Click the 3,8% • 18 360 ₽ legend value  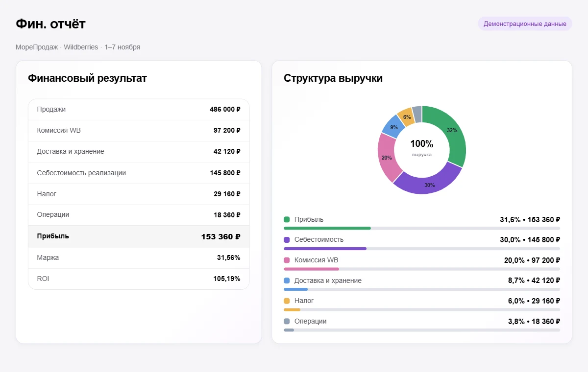pyautogui.click(x=534, y=322)
